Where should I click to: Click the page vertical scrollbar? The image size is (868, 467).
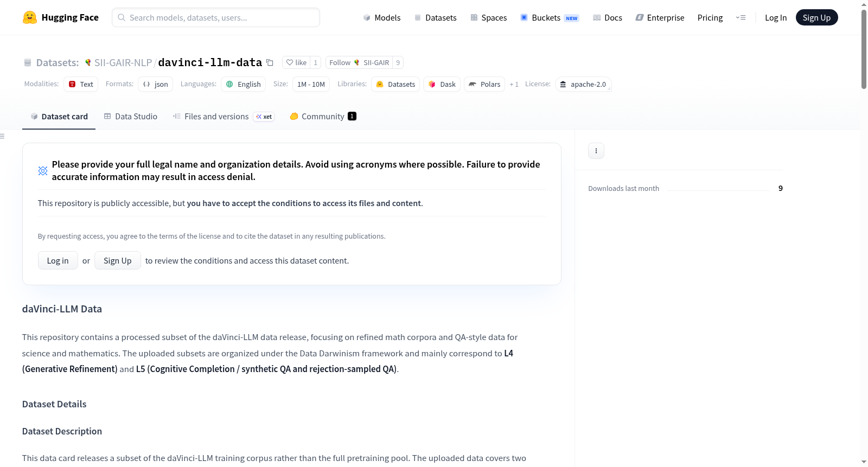click(x=864, y=49)
